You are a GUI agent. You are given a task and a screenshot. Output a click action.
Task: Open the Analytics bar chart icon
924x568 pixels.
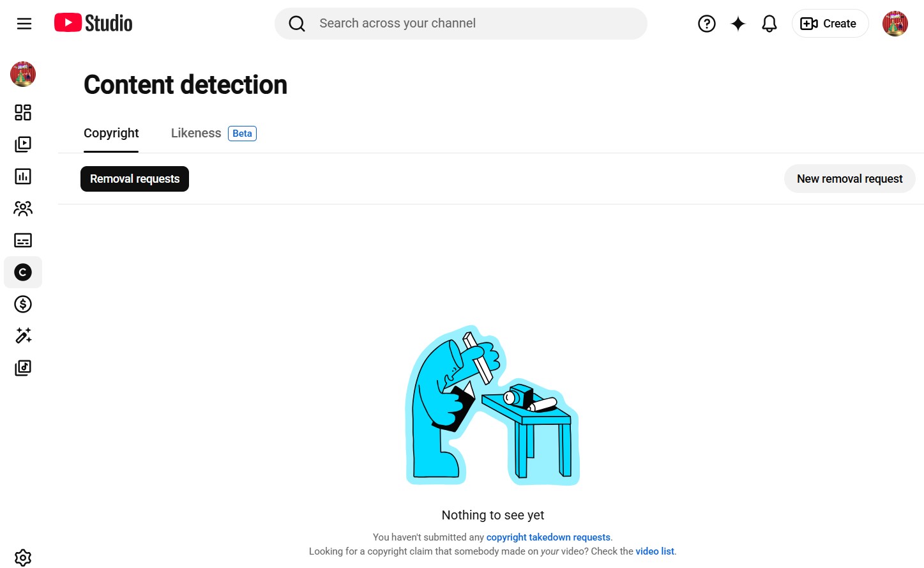23,176
